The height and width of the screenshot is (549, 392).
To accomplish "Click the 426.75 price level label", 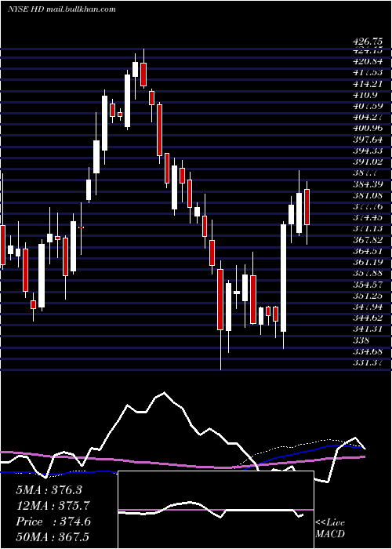I will [x=368, y=42].
